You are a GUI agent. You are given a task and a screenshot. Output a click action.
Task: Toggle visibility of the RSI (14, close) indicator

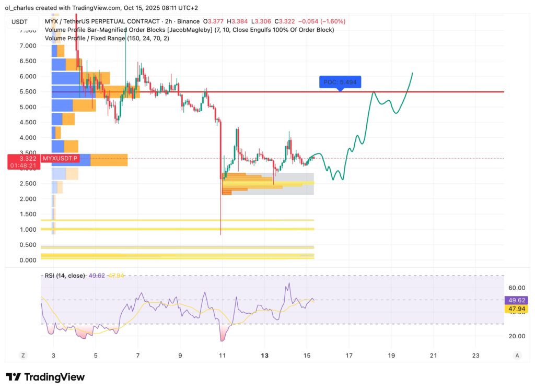[63, 277]
